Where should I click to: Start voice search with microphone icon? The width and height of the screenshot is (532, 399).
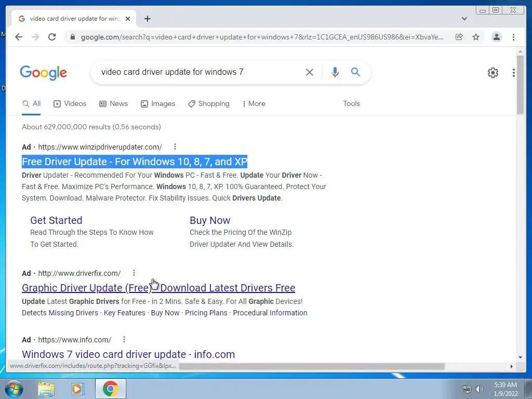(x=335, y=72)
